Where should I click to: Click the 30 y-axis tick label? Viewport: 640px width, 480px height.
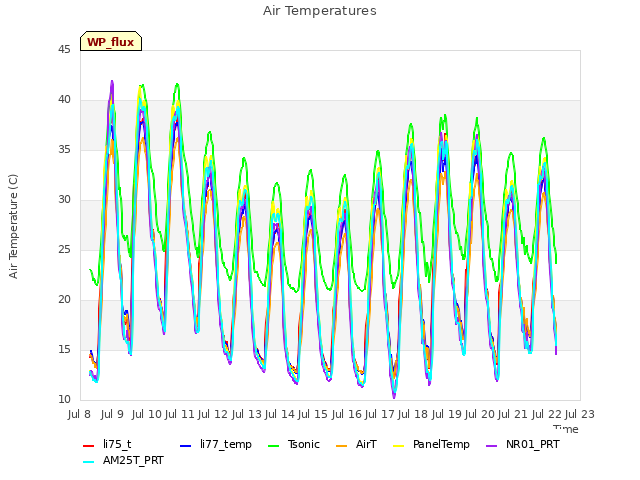(x=64, y=200)
